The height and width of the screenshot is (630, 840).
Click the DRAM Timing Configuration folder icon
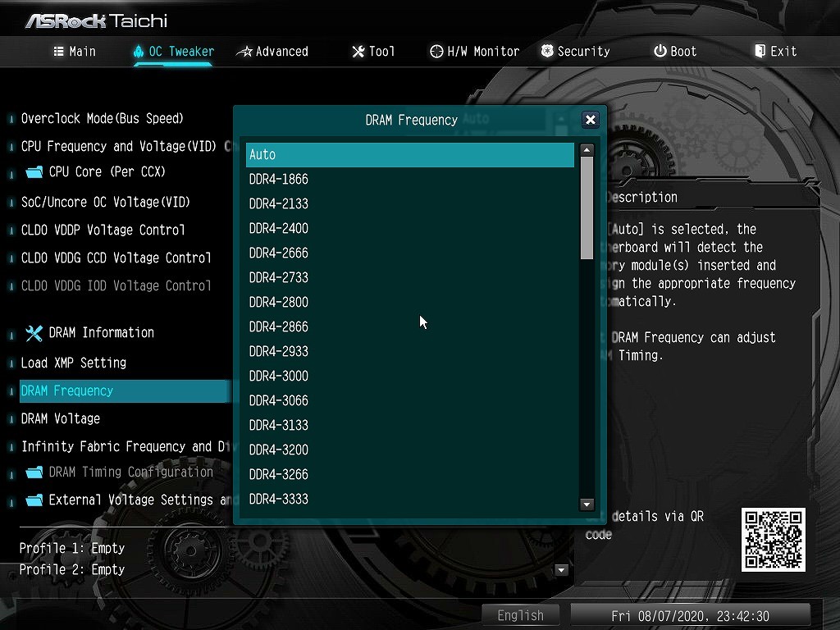(34, 472)
